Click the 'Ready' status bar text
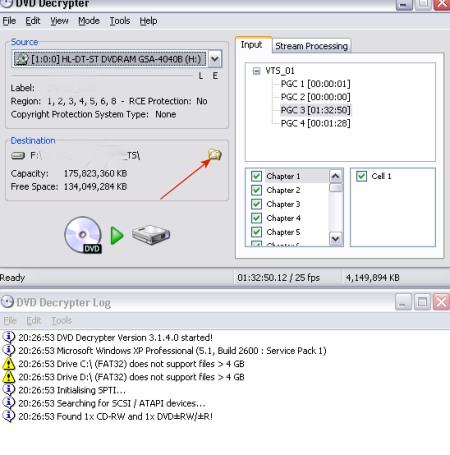Viewport: 450px width, 455px height. pyautogui.click(x=12, y=278)
